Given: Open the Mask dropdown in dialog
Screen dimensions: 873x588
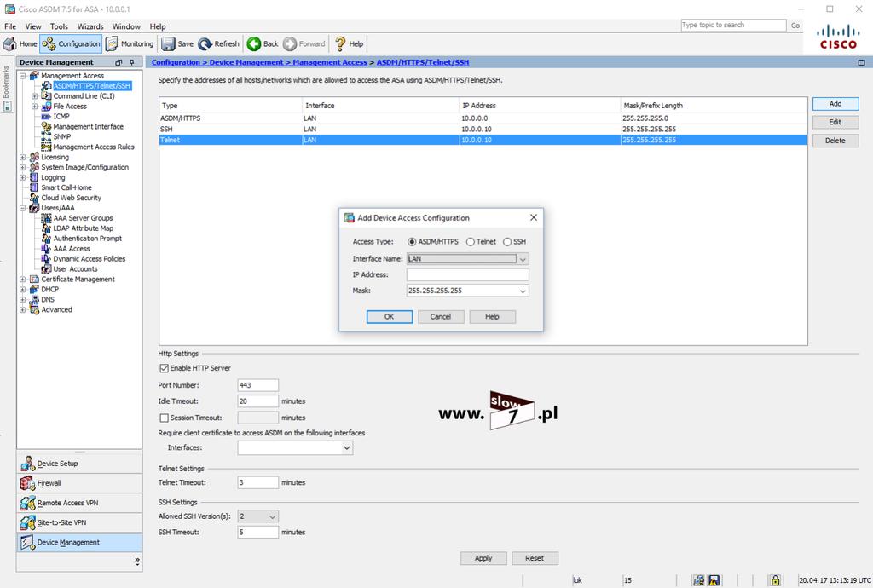Looking at the screenshot, I should point(523,291).
